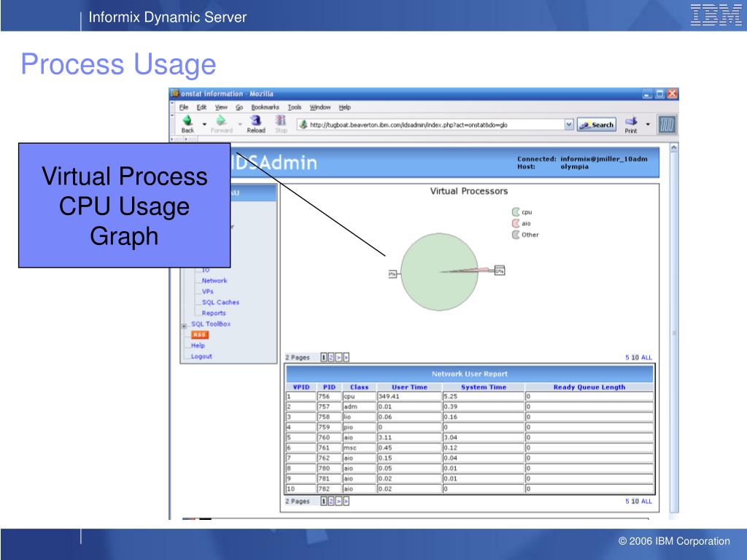
Task: Open the Help menu in menu bar
Action: coord(344,107)
